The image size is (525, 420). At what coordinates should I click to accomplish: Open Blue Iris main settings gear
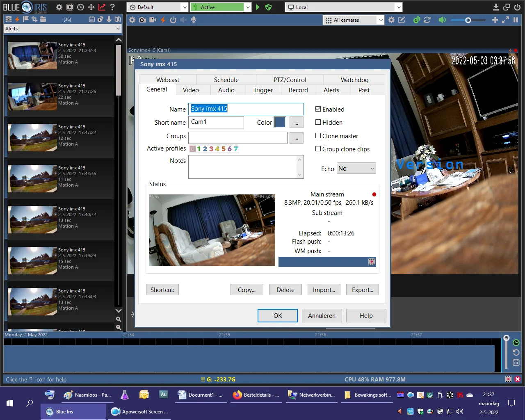[59, 7]
